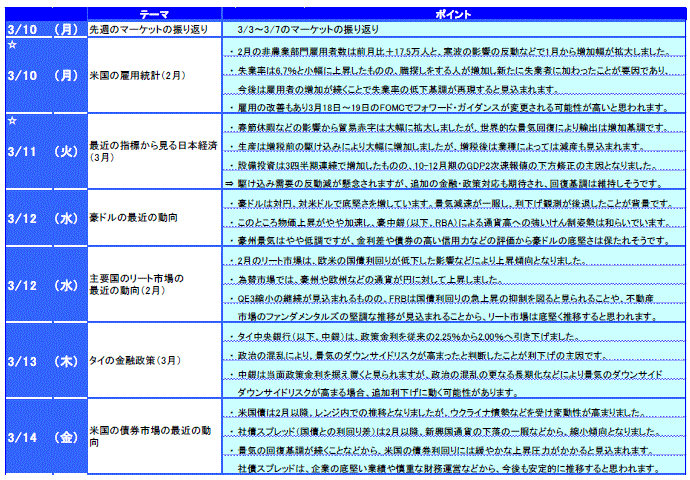Select the 3/12 date cell beside リート市場
This screenshot has height=480, width=690.
tap(42, 284)
